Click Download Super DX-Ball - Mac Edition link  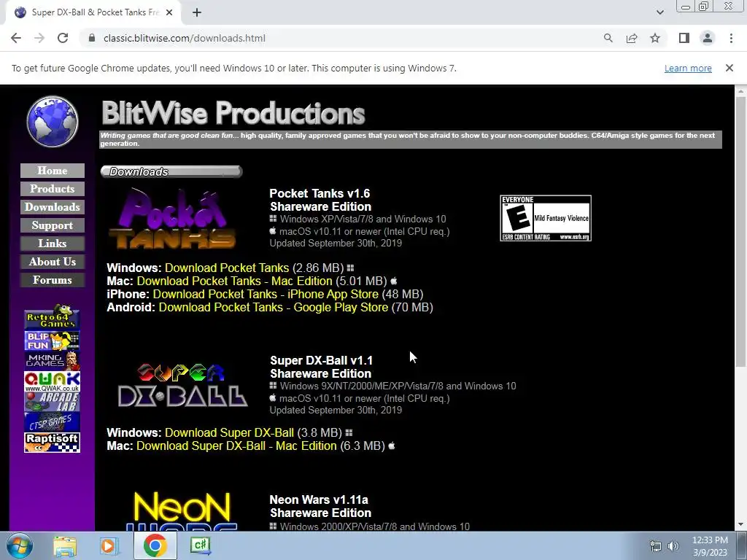pyautogui.click(x=236, y=446)
